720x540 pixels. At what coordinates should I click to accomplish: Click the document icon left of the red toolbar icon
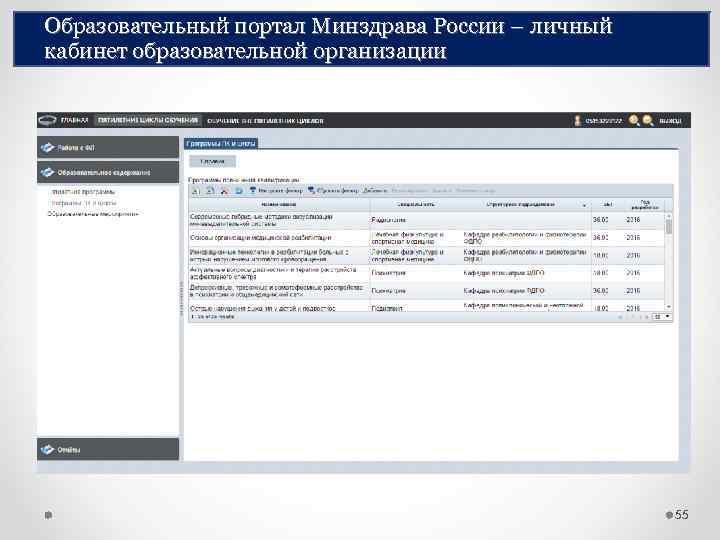210,191
